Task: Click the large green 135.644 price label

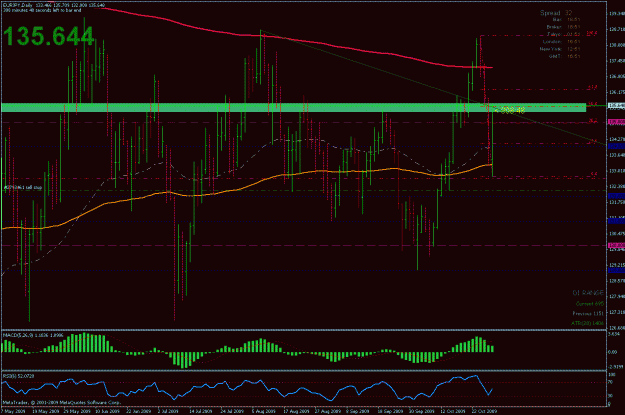Action: (x=48, y=36)
